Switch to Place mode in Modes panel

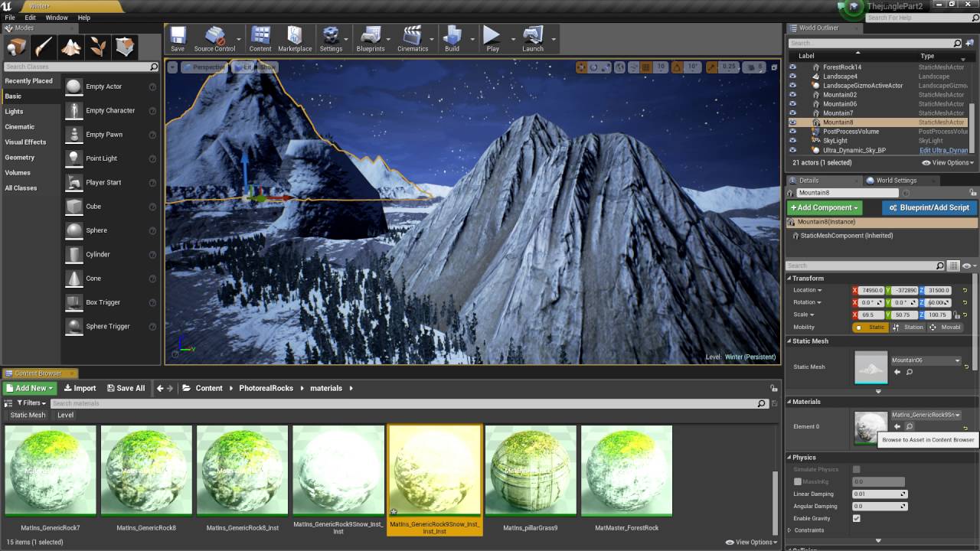coord(16,47)
